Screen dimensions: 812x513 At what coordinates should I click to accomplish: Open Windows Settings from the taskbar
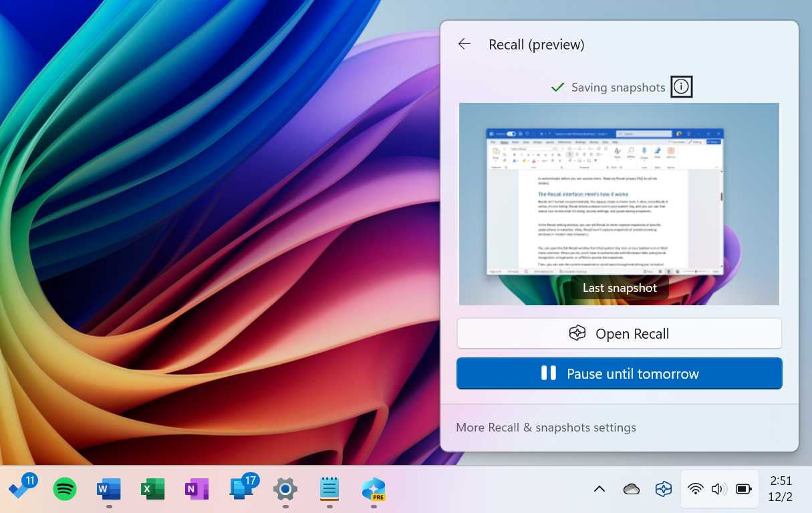[285, 488]
